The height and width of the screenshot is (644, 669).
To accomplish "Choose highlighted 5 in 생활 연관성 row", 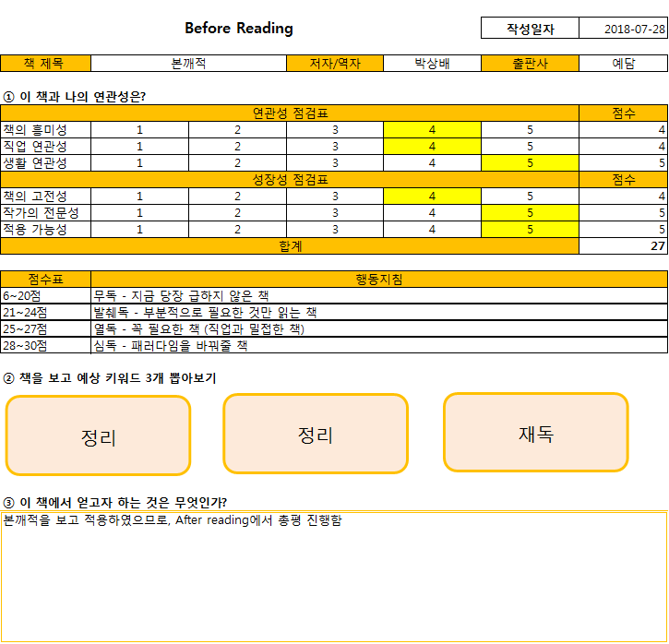I will [530, 163].
